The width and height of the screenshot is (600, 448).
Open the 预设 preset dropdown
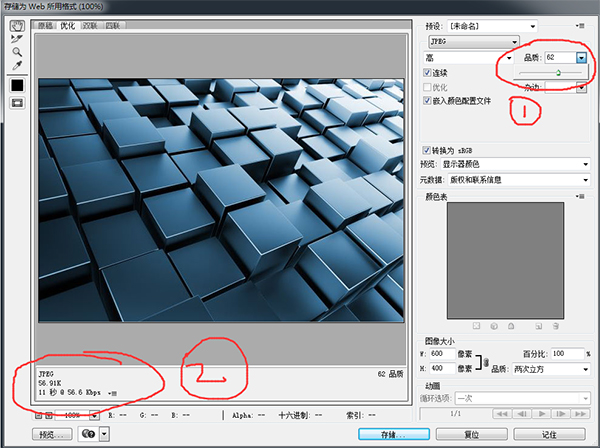(x=492, y=26)
